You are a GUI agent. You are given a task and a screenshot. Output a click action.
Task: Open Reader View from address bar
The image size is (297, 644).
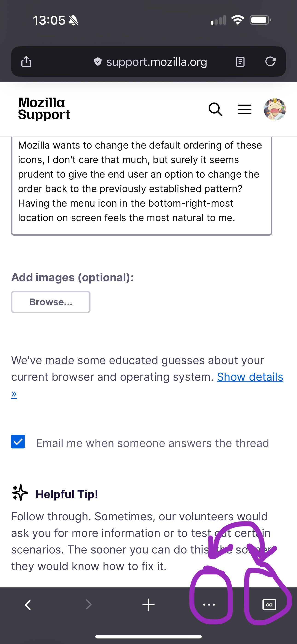(x=240, y=61)
